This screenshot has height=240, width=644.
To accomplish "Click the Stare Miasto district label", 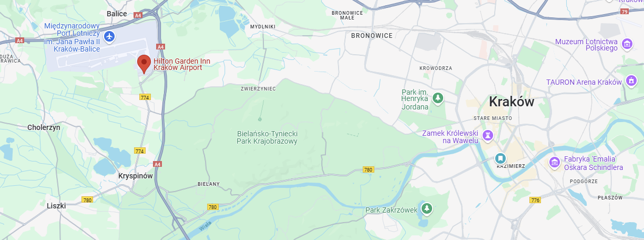I will [x=493, y=118].
